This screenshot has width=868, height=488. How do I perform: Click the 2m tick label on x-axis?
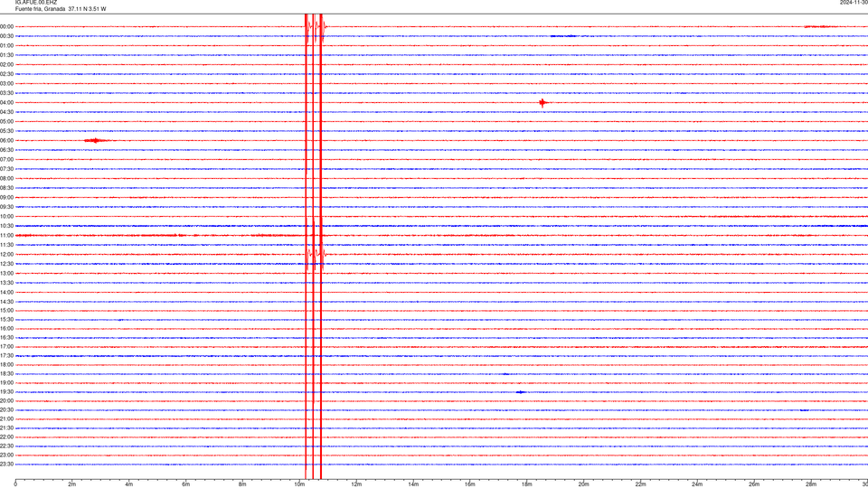tap(72, 484)
